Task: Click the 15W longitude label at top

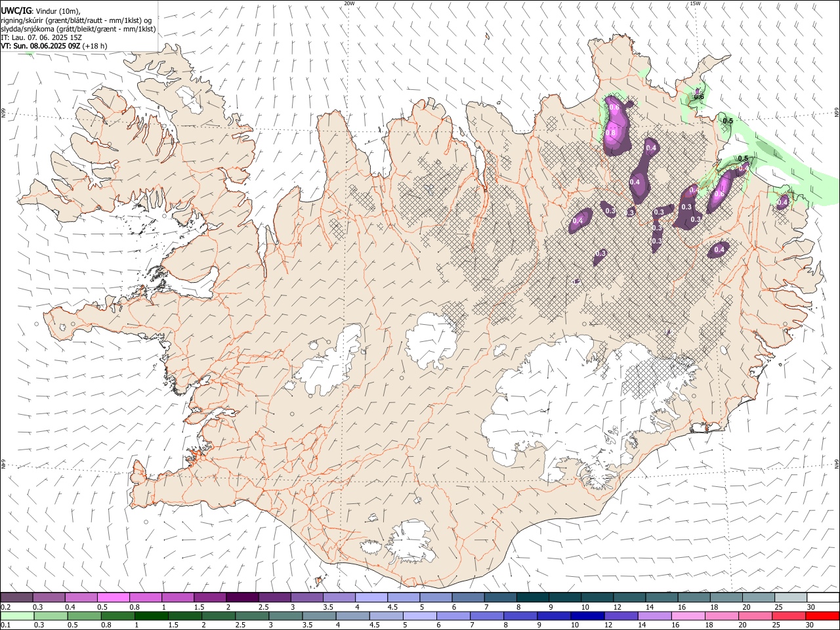Action: [x=695, y=3]
